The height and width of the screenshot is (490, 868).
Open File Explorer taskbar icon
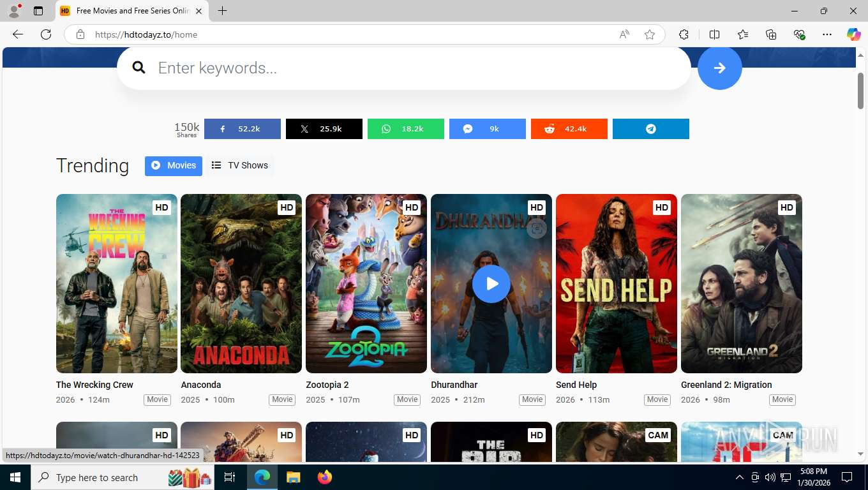click(293, 477)
